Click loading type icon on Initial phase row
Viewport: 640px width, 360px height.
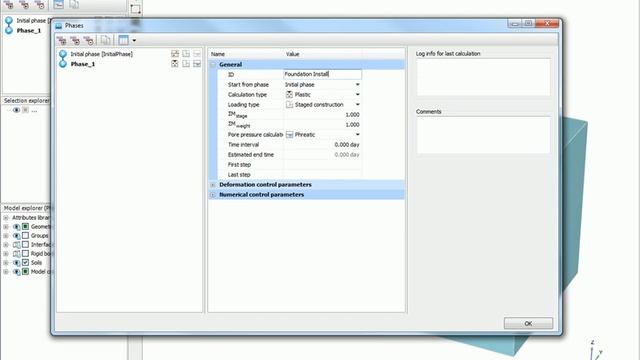[186, 54]
